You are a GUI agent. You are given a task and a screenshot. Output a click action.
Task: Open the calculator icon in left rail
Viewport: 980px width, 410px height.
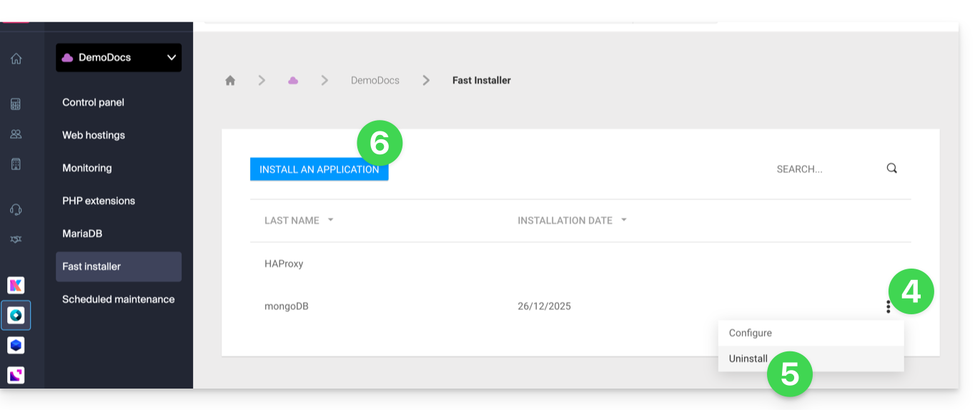coord(16,104)
